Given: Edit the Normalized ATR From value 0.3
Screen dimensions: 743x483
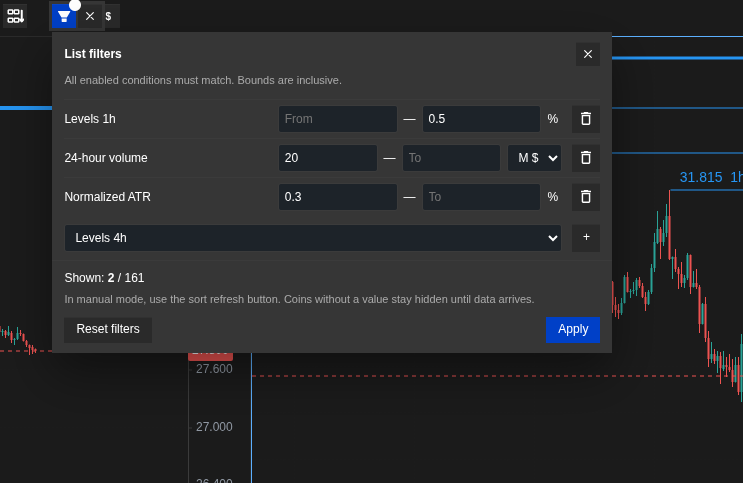Looking at the screenshot, I should (338, 197).
